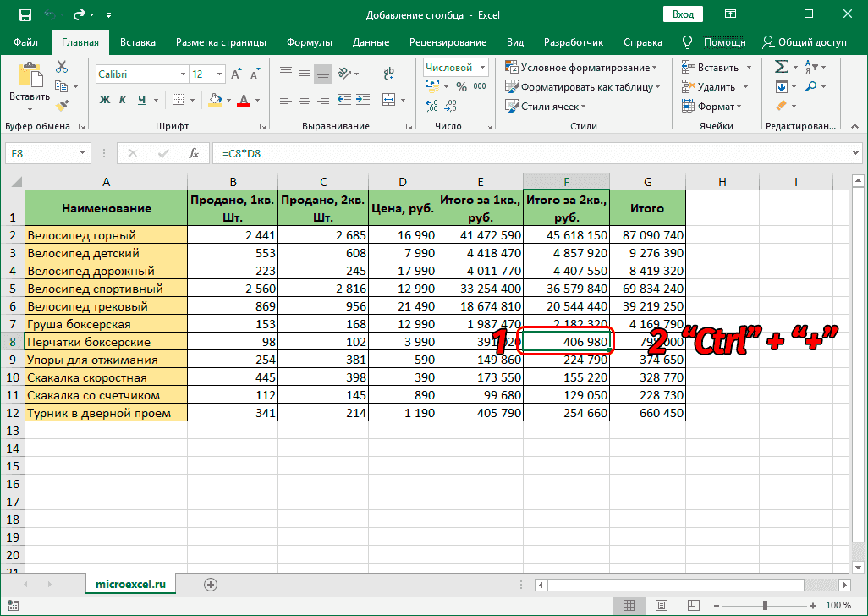
Task: Open the borders dropdown arrow
Action: click(x=193, y=99)
